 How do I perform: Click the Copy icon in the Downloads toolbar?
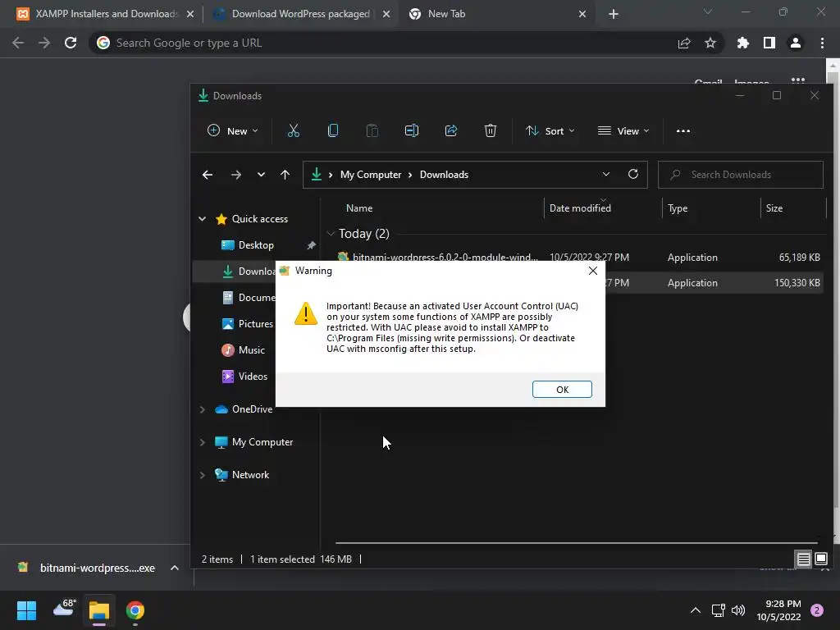(x=333, y=130)
